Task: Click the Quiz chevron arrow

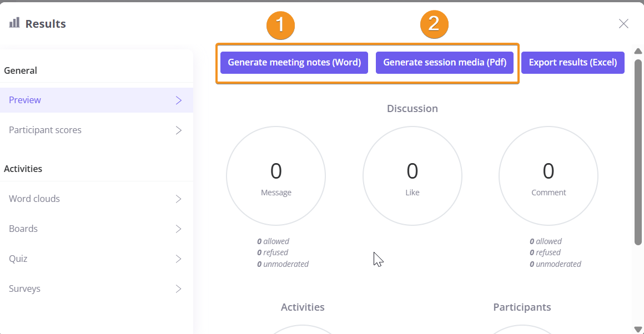Action: point(179,259)
